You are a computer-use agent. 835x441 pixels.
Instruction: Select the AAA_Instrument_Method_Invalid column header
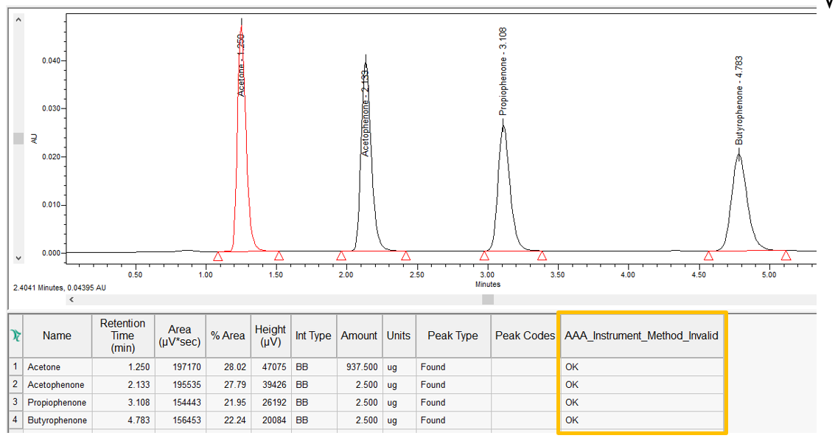[641, 336]
